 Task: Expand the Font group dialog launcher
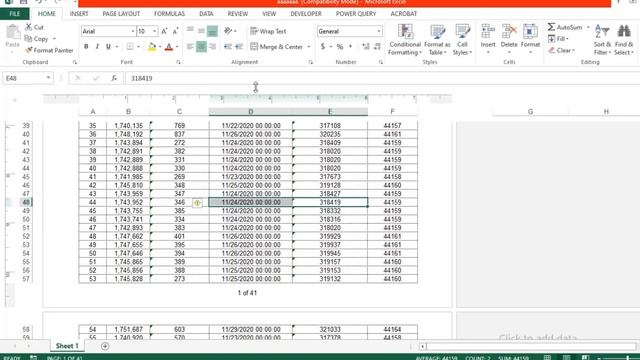[x=178, y=62]
